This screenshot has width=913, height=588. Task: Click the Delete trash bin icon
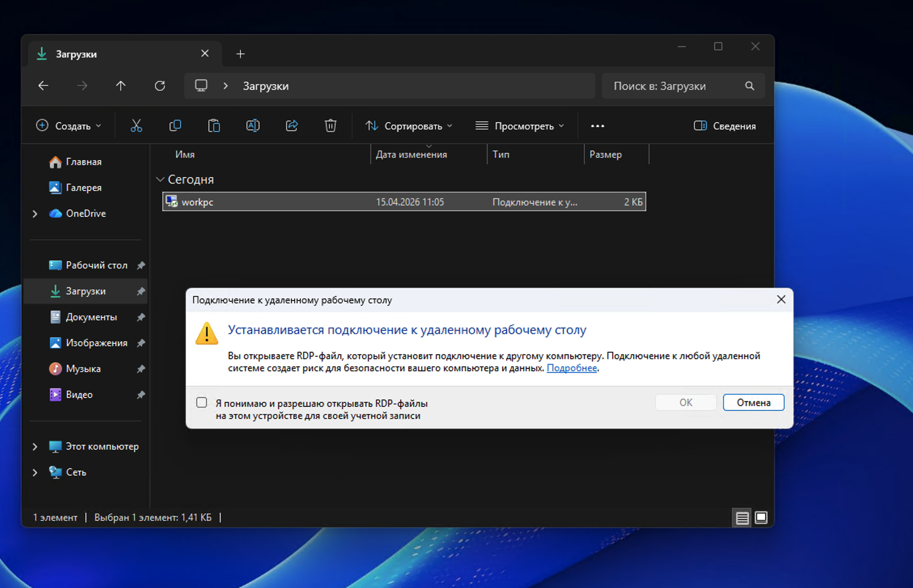(x=330, y=126)
